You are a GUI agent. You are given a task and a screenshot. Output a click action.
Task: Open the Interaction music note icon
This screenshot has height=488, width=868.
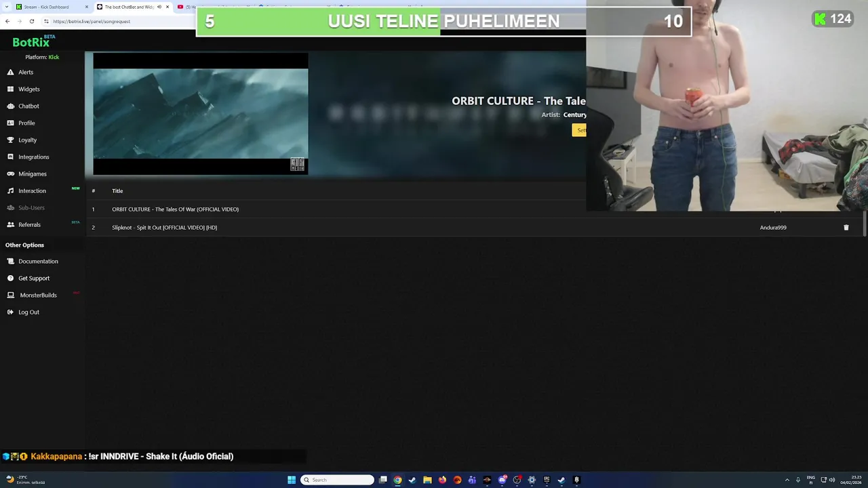11,190
